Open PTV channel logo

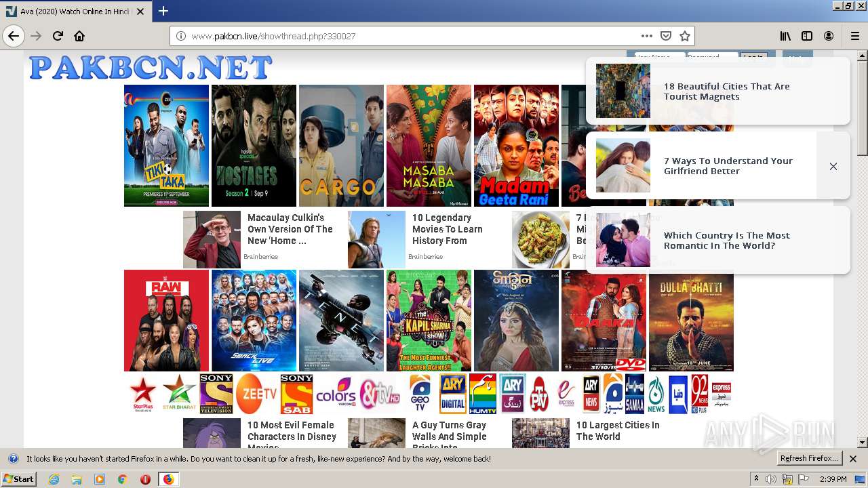[539, 394]
